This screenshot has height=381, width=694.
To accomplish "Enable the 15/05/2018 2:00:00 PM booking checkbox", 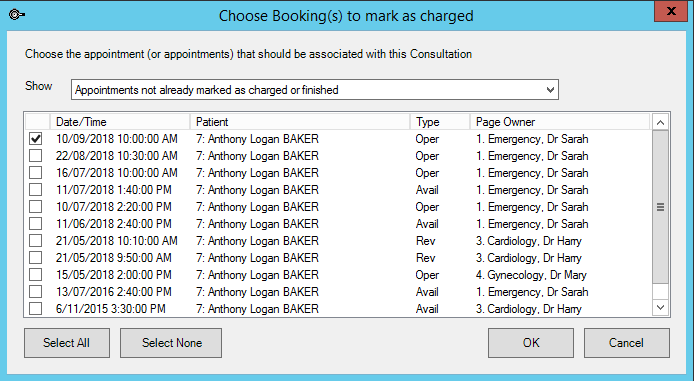I will tap(35, 275).
